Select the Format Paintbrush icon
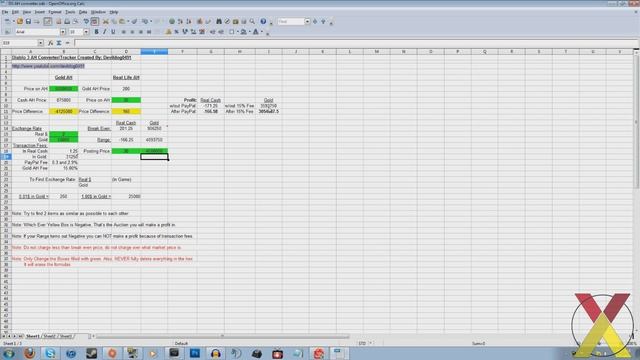640x360 pixels. coord(134,21)
